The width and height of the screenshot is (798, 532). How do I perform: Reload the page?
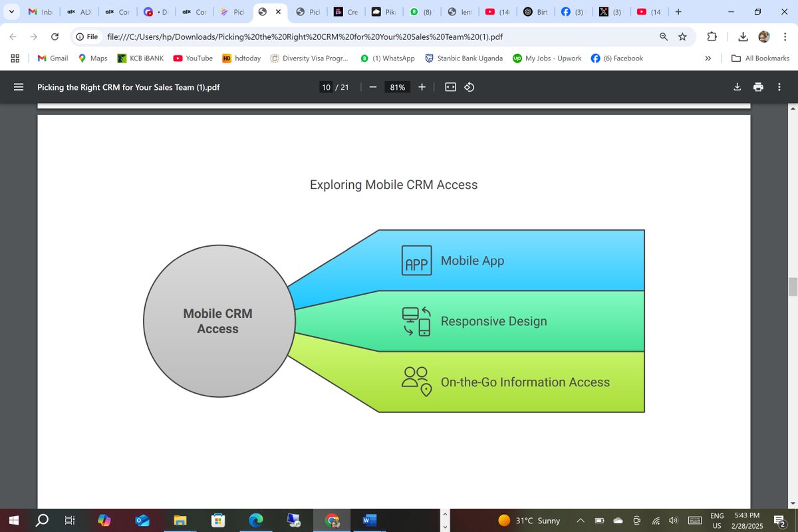55,37
